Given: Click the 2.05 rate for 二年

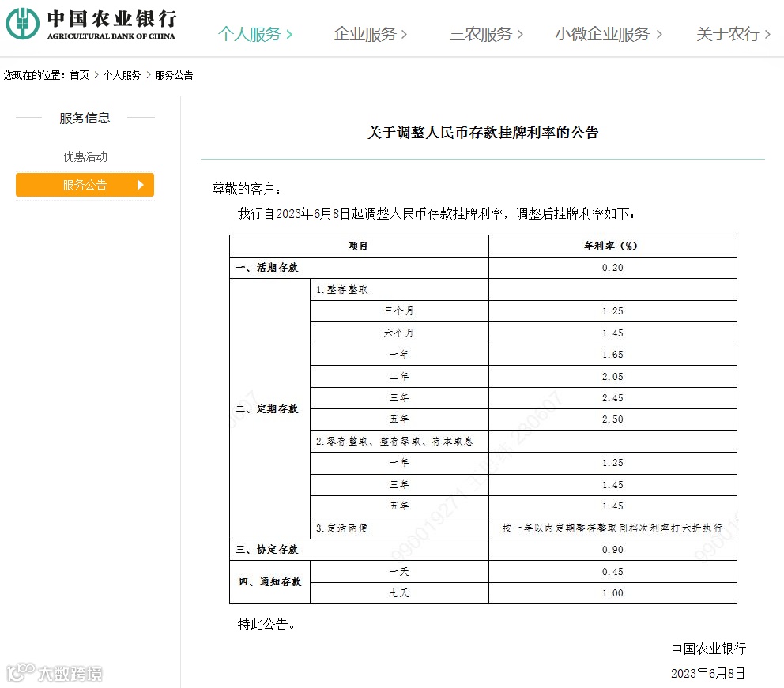Looking at the screenshot, I should pos(612,376).
